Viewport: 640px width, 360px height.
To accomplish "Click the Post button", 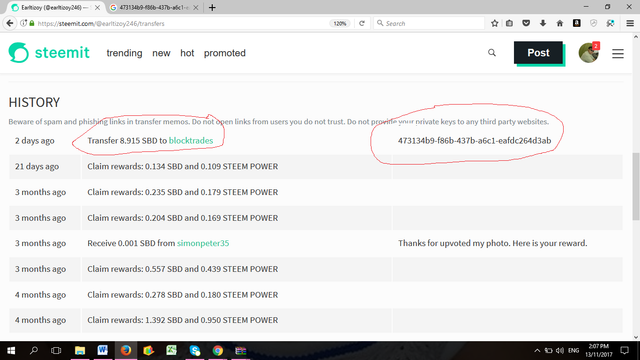I will (538, 53).
